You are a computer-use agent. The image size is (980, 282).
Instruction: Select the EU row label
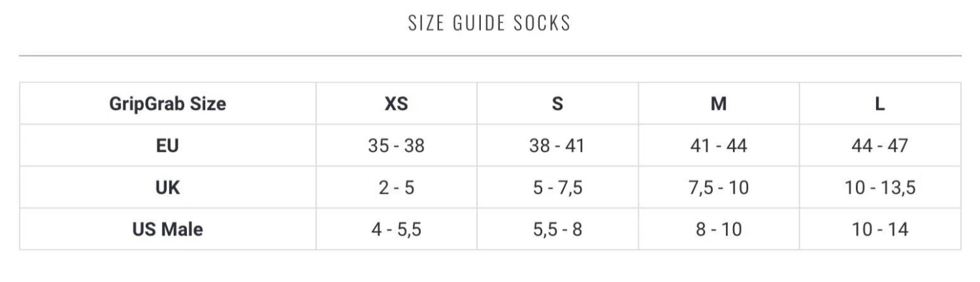tap(167, 145)
